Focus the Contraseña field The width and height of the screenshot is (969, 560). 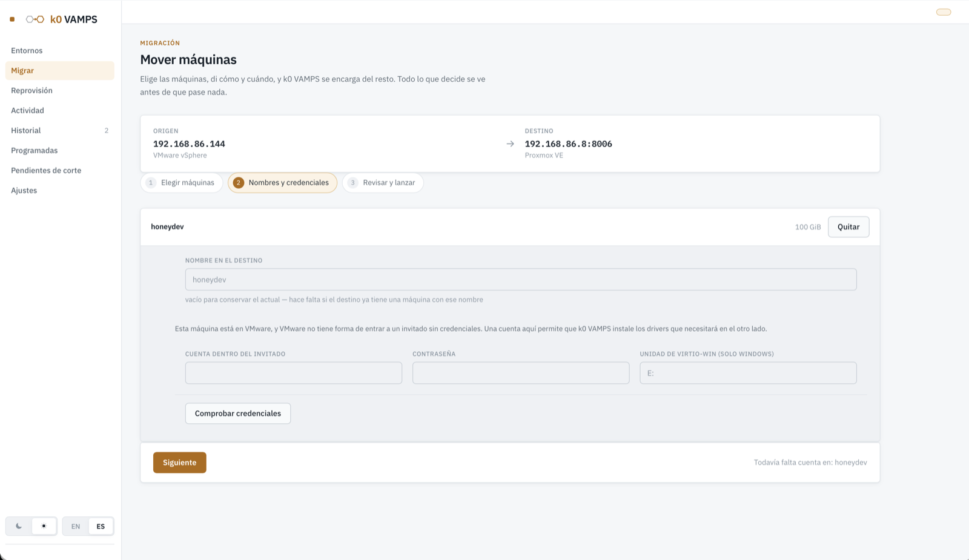point(521,373)
